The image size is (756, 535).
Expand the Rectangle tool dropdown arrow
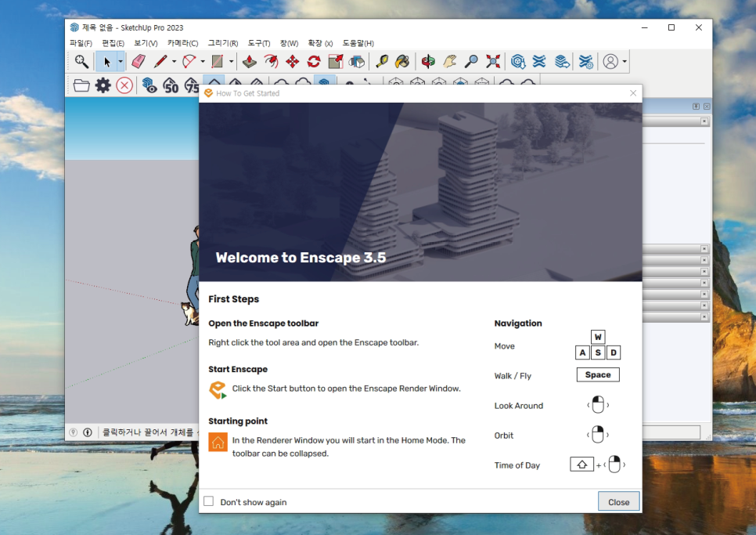tap(231, 62)
